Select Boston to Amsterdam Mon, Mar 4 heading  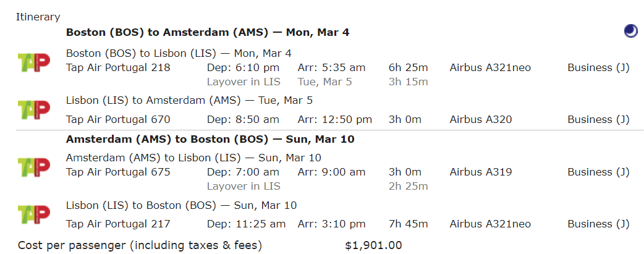(x=208, y=32)
